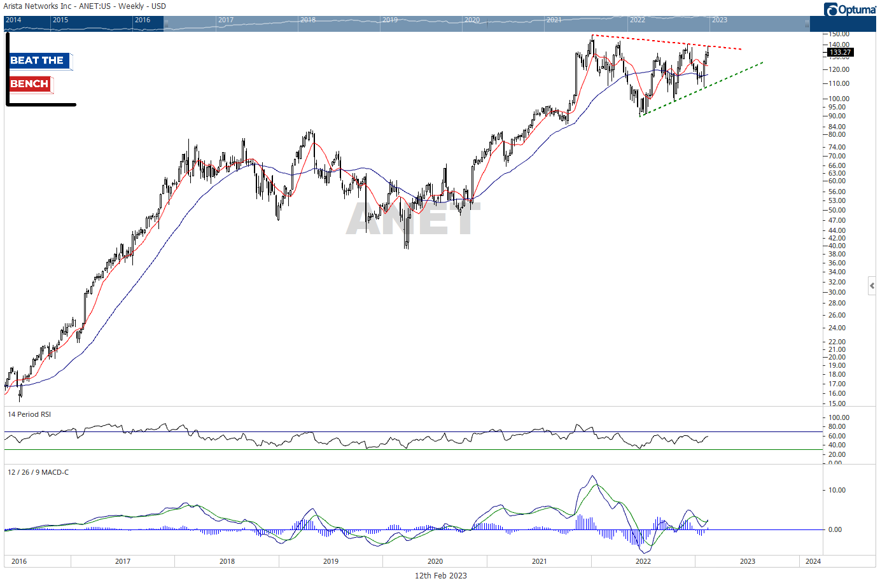Image resolution: width=880 pixels, height=588 pixels.
Task: Click the 50.00 price axis value
Action: click(837, 210)
